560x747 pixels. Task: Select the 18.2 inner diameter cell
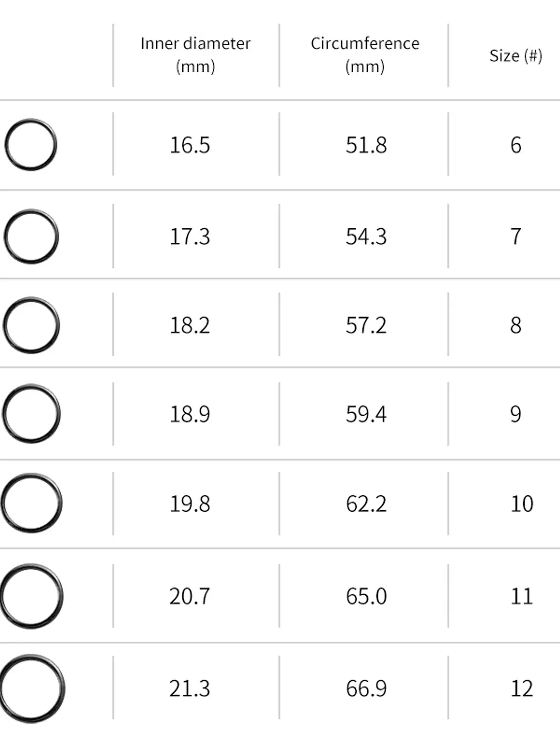[x=190, y=325]
